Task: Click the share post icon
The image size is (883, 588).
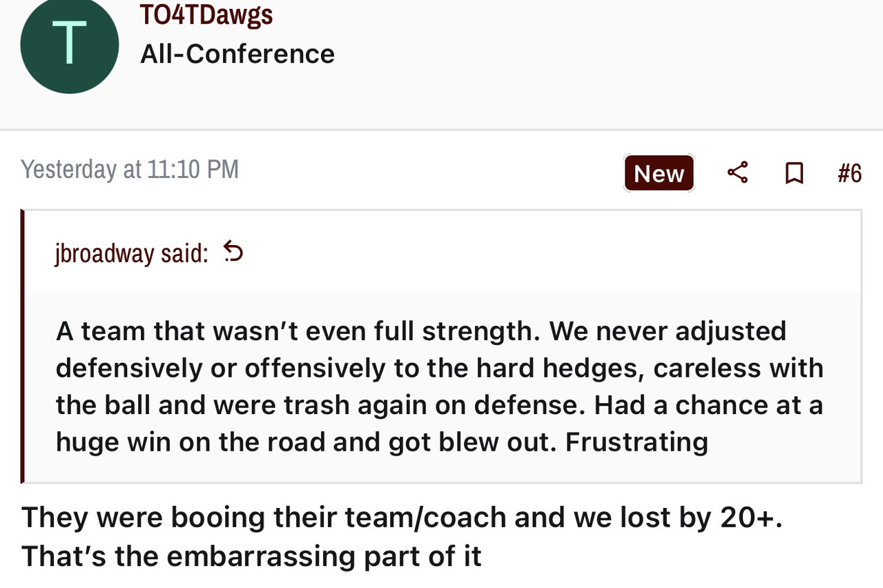Action: click(x=737, y=173)
